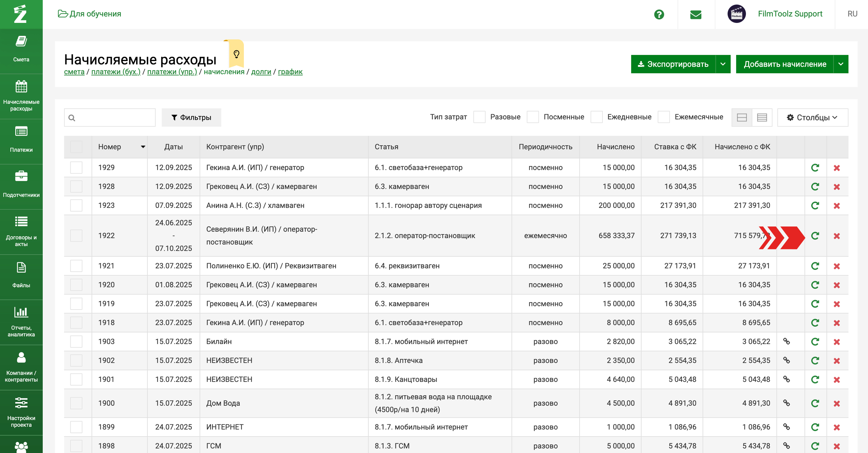This screenshot has width=868, height=453.
Task: Sort by Даты column header
Action: pyautogui.click(x=173, y=147)
